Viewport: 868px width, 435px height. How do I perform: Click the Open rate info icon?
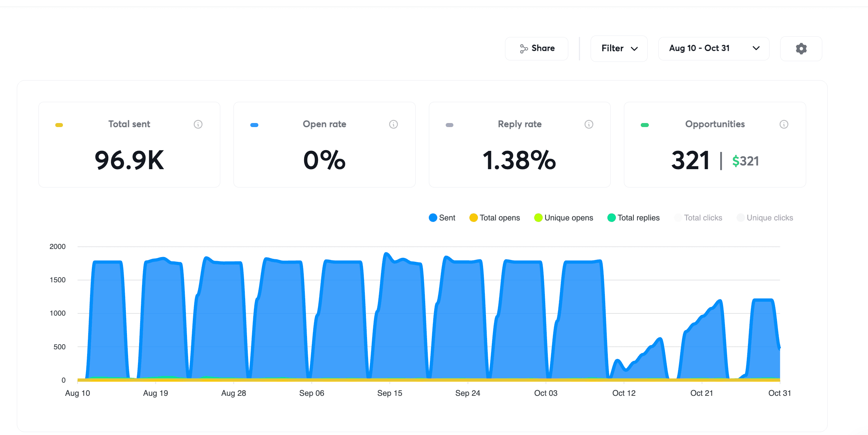[393, 124]
